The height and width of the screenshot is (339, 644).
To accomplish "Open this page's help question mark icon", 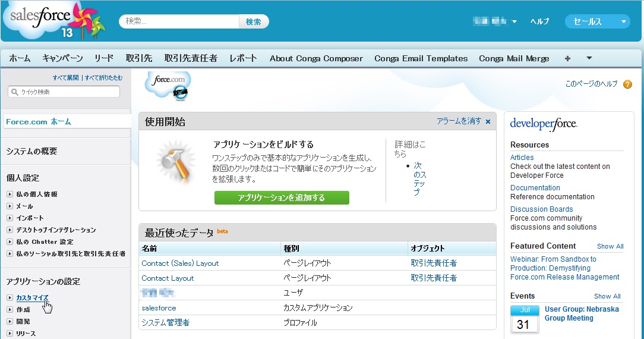I will tap(627, 84).
